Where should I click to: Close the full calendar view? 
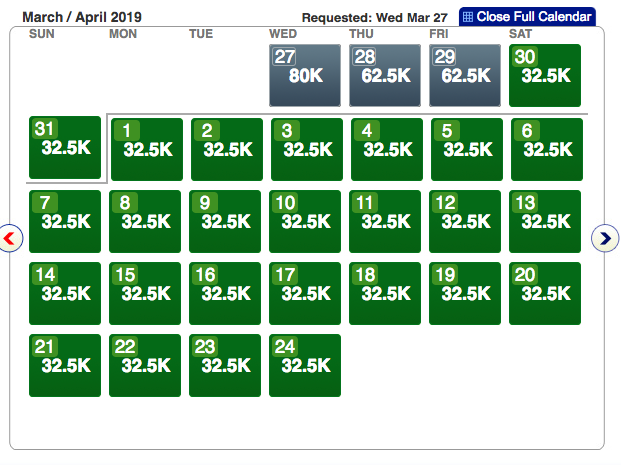pos(527,17)
